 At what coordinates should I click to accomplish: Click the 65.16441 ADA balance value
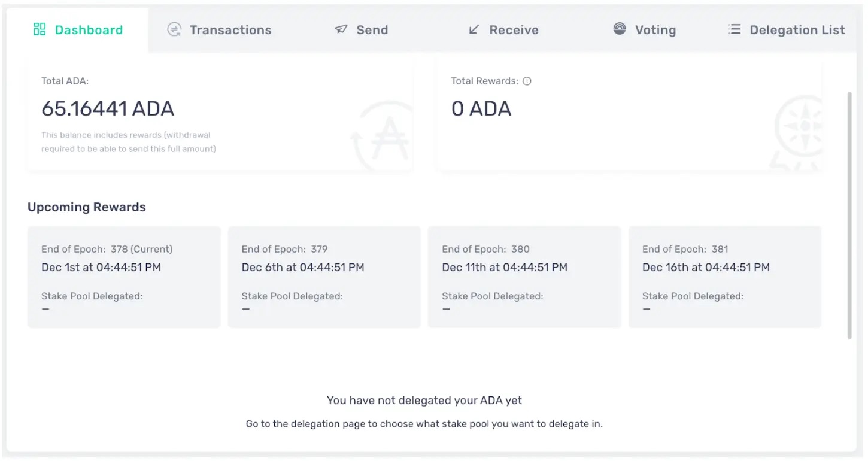pos(108,108)
